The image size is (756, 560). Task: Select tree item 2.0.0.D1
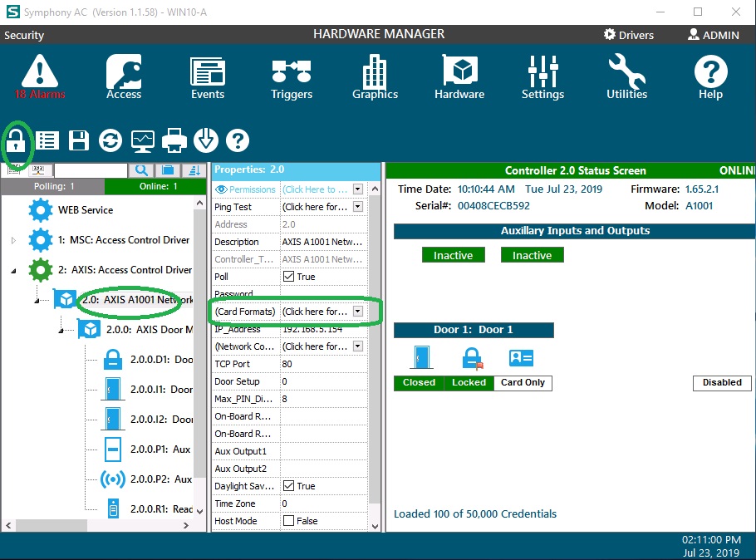[161, 359]
